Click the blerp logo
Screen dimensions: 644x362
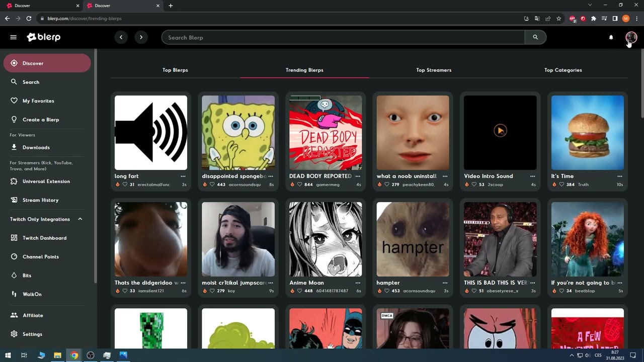(x=44, y=37)
